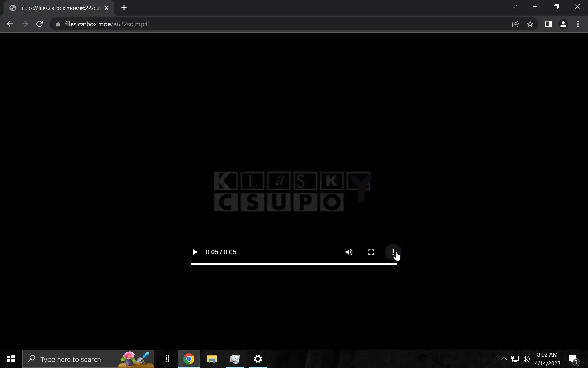Enter fullscreen mode on video
588x368 pixels.
(x=371, y=252)
